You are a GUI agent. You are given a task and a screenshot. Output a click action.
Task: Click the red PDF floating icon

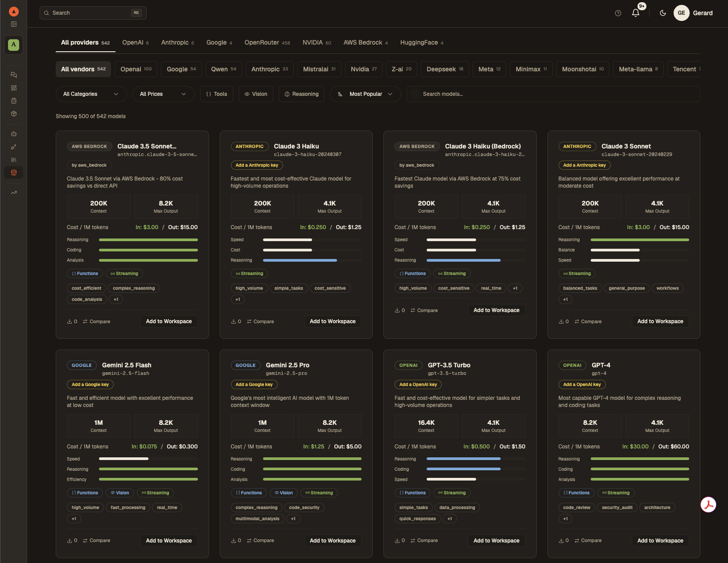[x=708, y=505]
